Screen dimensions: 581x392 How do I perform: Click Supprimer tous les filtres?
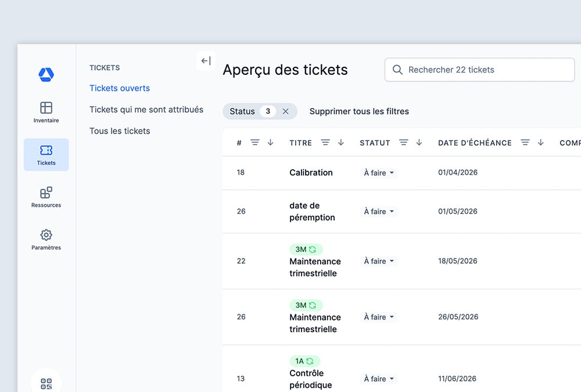point(358,111)
